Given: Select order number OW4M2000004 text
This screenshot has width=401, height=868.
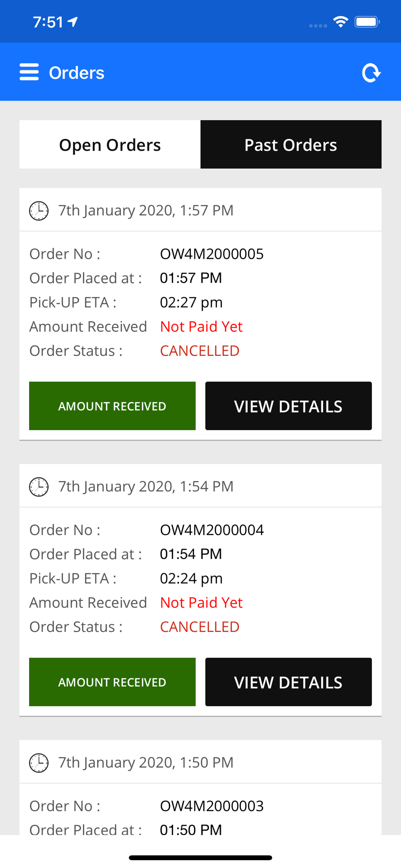Looking at the screenshot, I should click(x=212, y=530).
